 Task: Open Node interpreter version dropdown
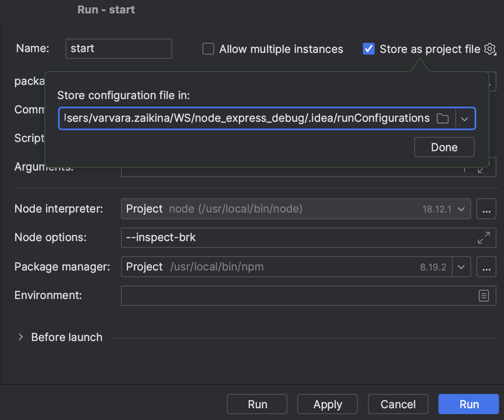click(x=460, y=209)
